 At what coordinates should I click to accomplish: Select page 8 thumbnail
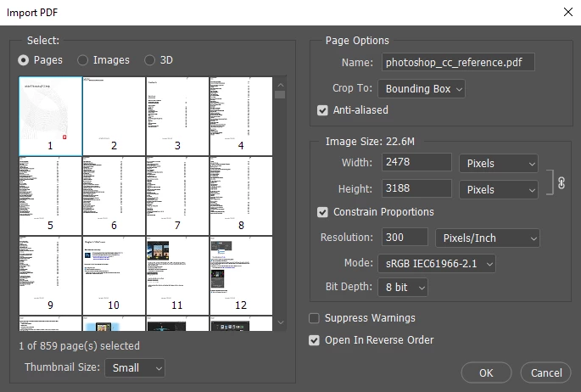point(241,196)
